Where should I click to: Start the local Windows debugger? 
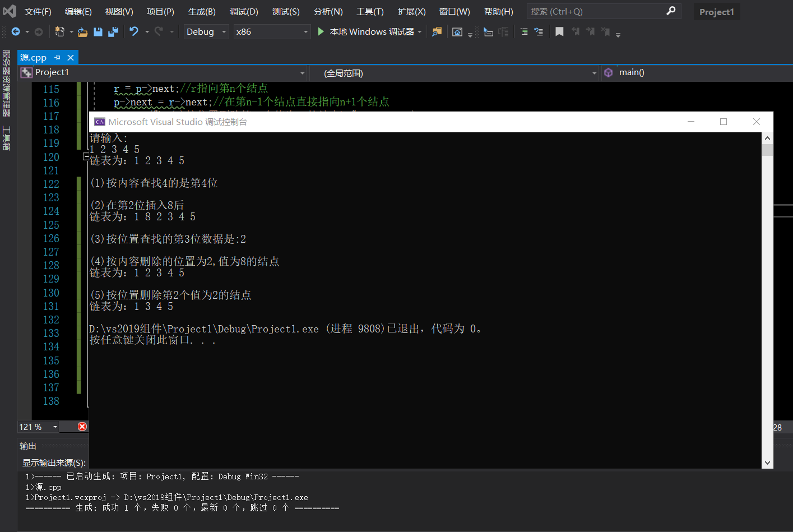367,32
